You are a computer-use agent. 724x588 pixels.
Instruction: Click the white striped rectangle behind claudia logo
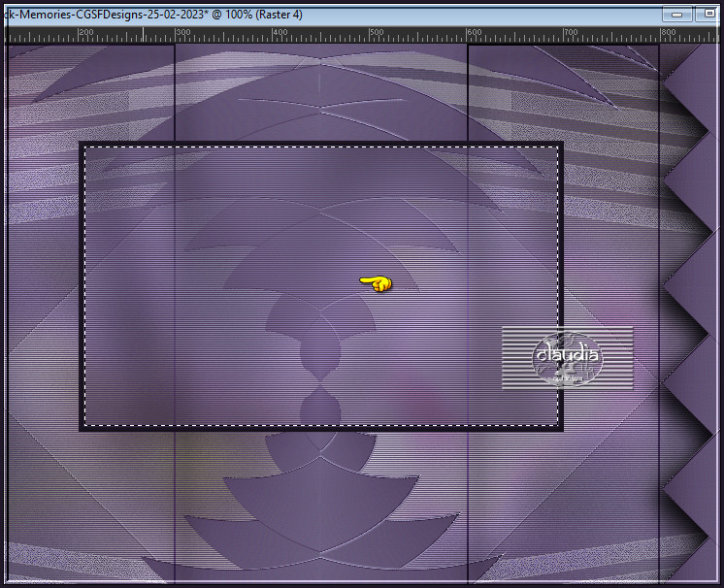568,358
